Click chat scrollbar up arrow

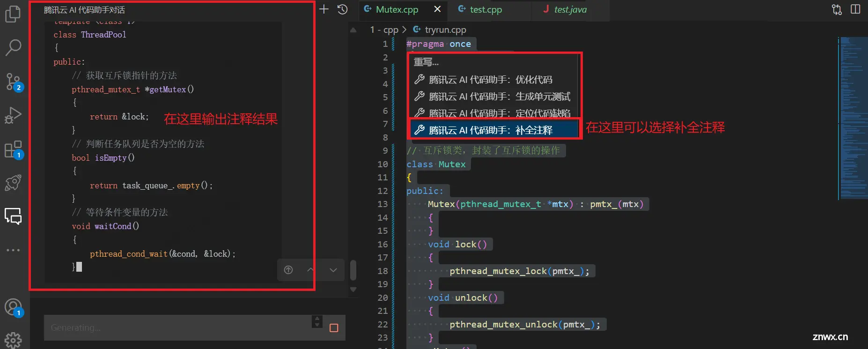pos(353,30)
